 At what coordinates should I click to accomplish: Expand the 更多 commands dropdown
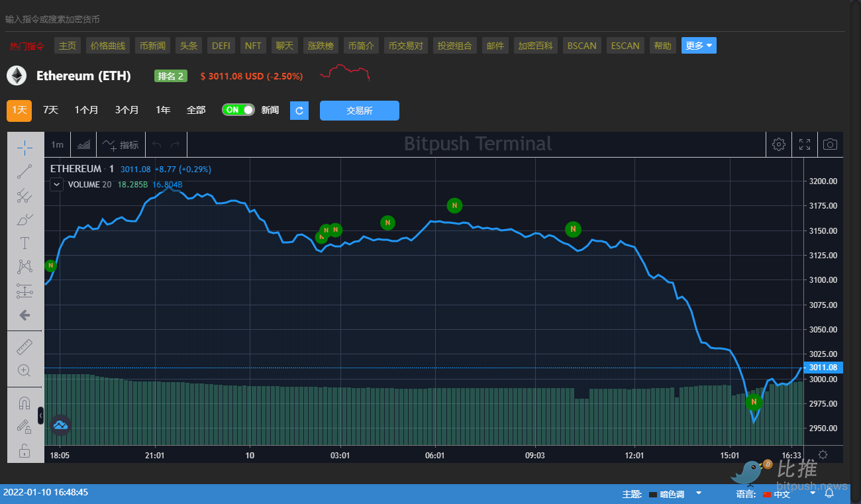pyautogui.click(x=699, y=46)
